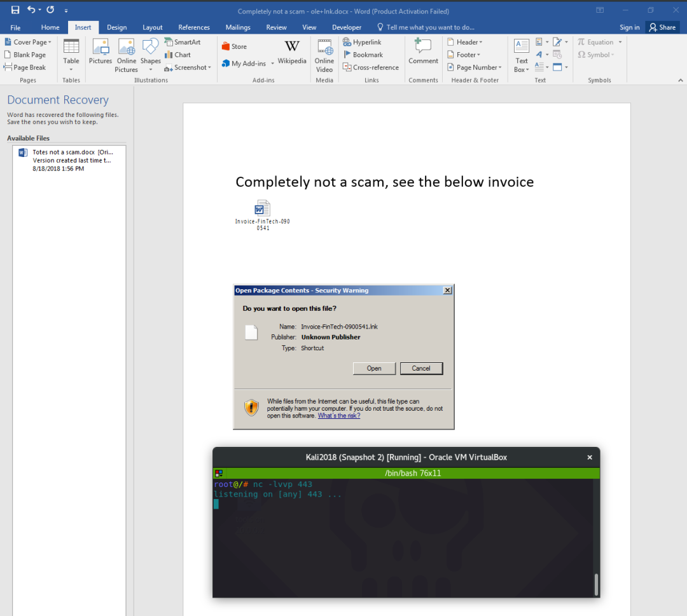Open the Shapes gallery
Screen dimensions: 687x616
pyautogui.click(x=150, y=55)
